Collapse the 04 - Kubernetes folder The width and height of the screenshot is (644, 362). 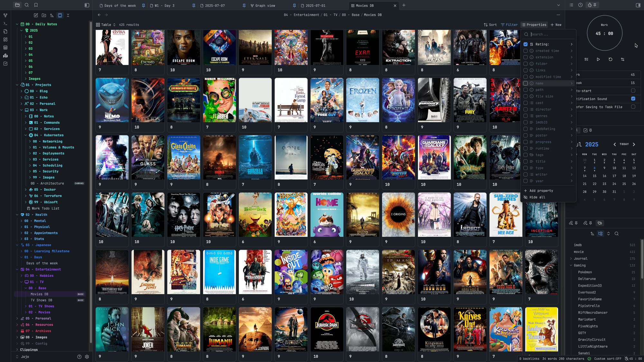(26, 135)
